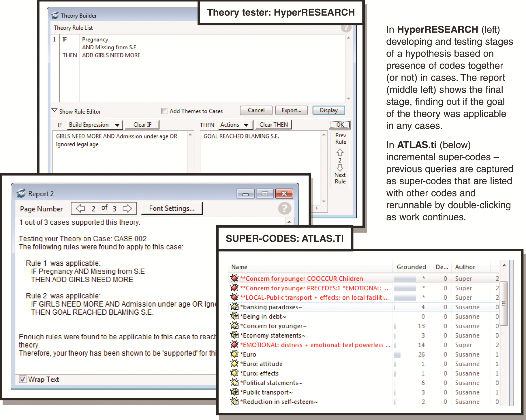Viewport: 526px width, 420px height.
Task: Click scroll-up arrow of Theory Rule List
Action: 348,38
